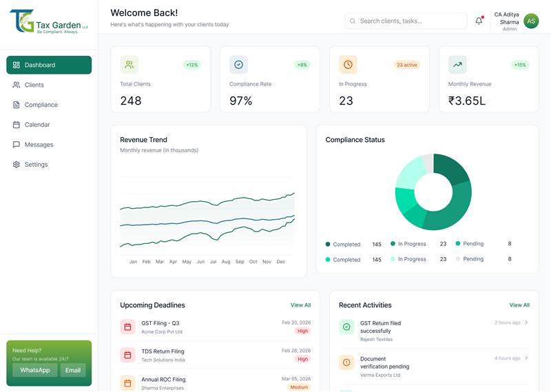Screen dimensions: 551x392
Task: Click the Total Clients people icon
Action: [129, 65]
